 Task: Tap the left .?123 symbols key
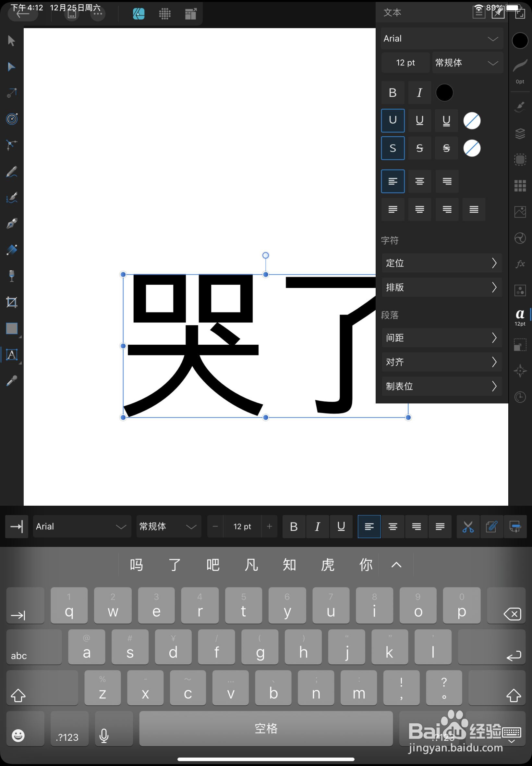(70, 729)
